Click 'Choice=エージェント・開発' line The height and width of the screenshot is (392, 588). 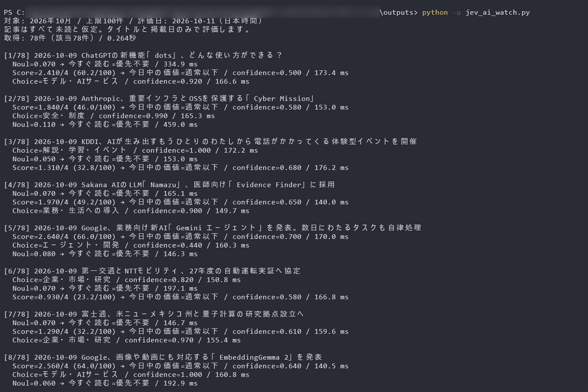click(131, 245)
